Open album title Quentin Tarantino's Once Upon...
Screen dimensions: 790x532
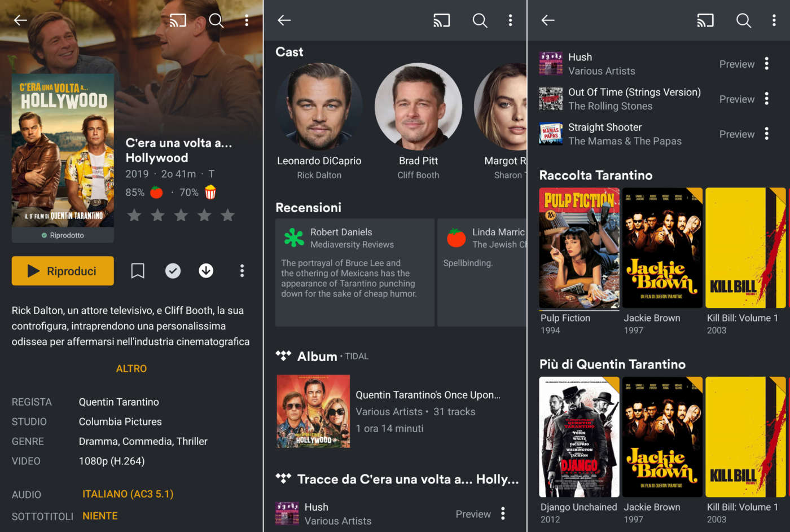428,395
